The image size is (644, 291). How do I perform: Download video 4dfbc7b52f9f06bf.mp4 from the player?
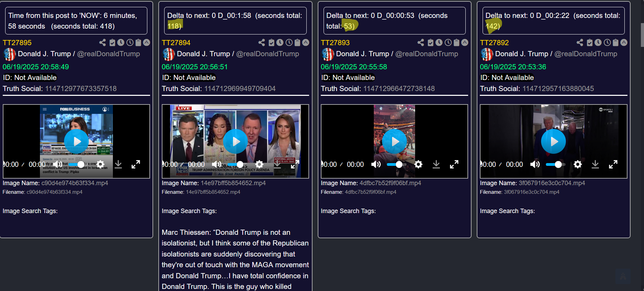click(436, 164)
